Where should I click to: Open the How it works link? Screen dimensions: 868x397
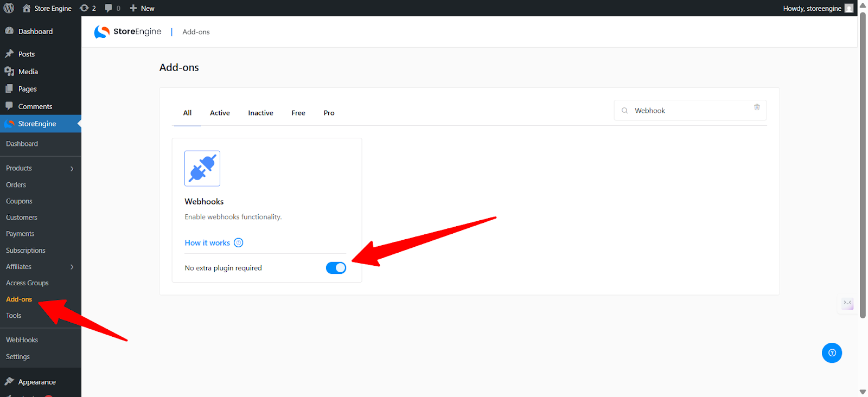[x=207, y=243]
